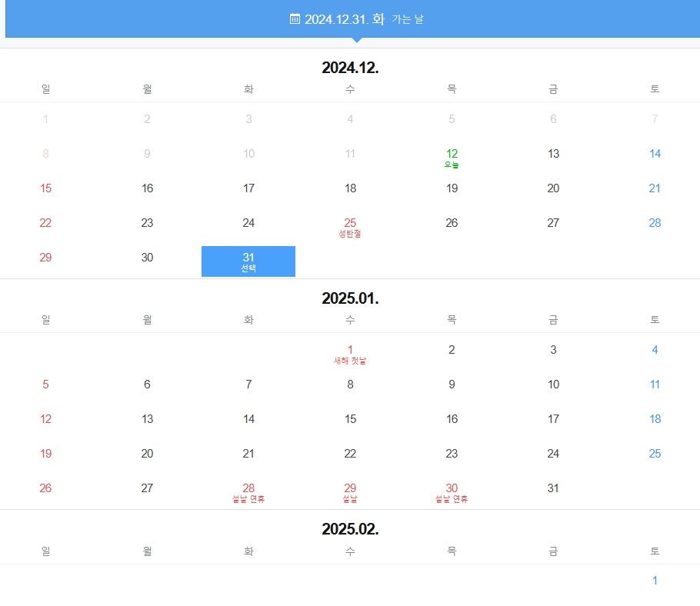700x606 pixels.
Task: Select December 30, 2024
Action: [148, 258]
